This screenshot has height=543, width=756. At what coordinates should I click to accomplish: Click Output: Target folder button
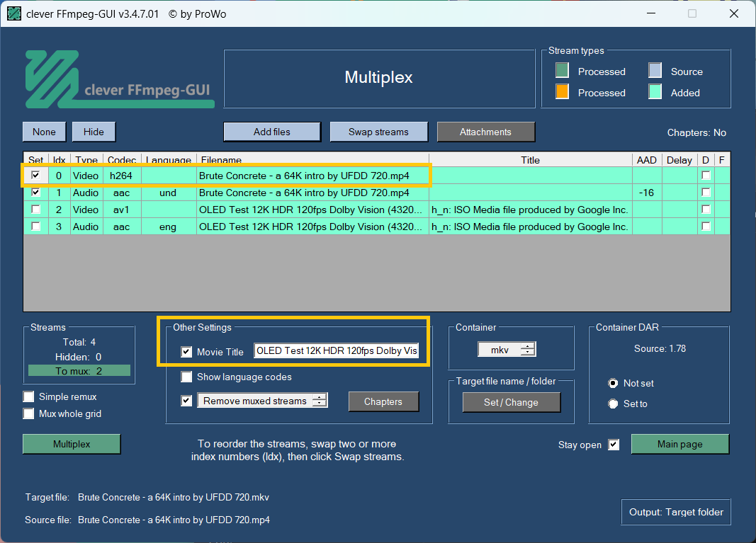click(x=676, y=512)
